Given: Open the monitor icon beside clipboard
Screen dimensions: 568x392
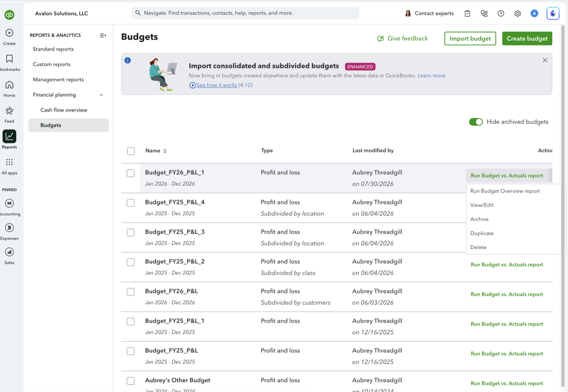Looking at the screenshot, I should 484,13.
